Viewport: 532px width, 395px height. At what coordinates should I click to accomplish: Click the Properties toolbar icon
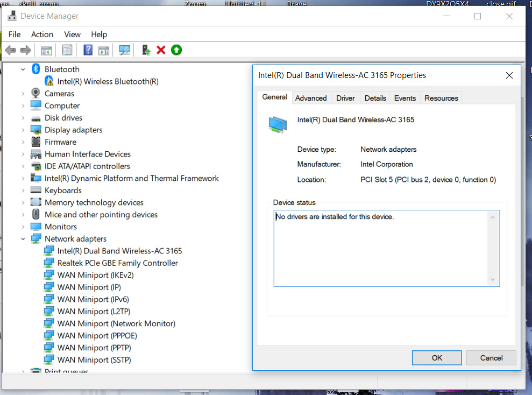67,50
